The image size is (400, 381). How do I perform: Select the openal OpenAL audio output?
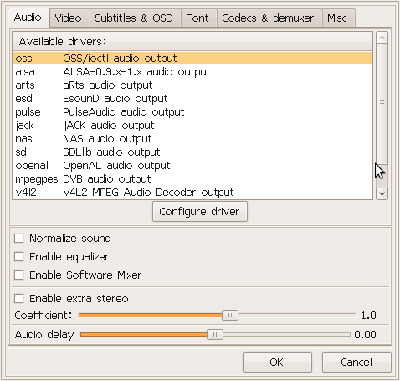click(193, 165)
